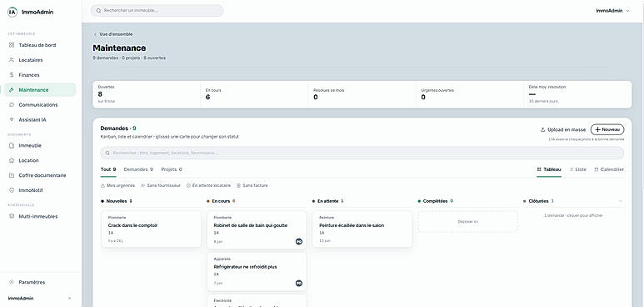The image size is (644, 307).
Task: Click the ImmoNotif icon
Action: click(x=12, y=190)
